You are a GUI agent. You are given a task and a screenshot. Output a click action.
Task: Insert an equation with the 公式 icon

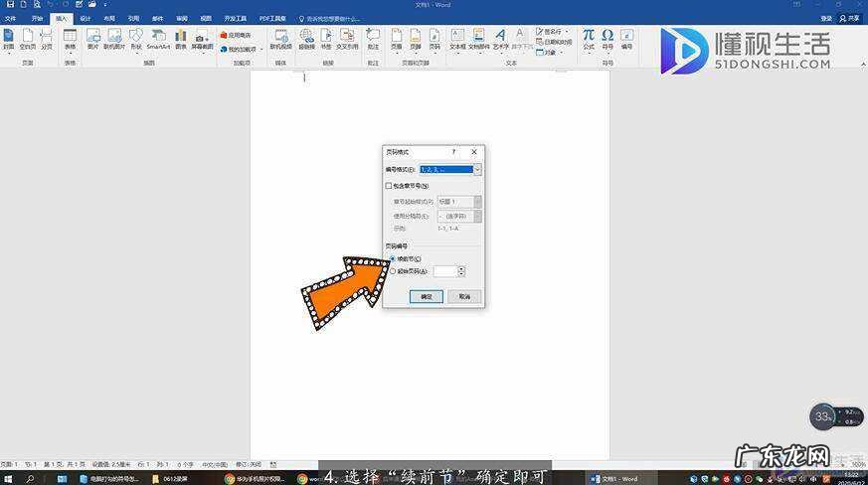(x=589, y=39)
